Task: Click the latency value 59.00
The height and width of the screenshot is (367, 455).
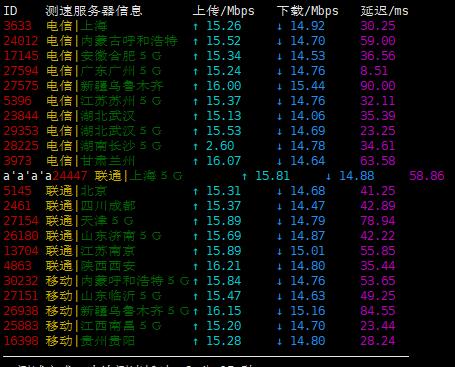Action: pos(378,41)
